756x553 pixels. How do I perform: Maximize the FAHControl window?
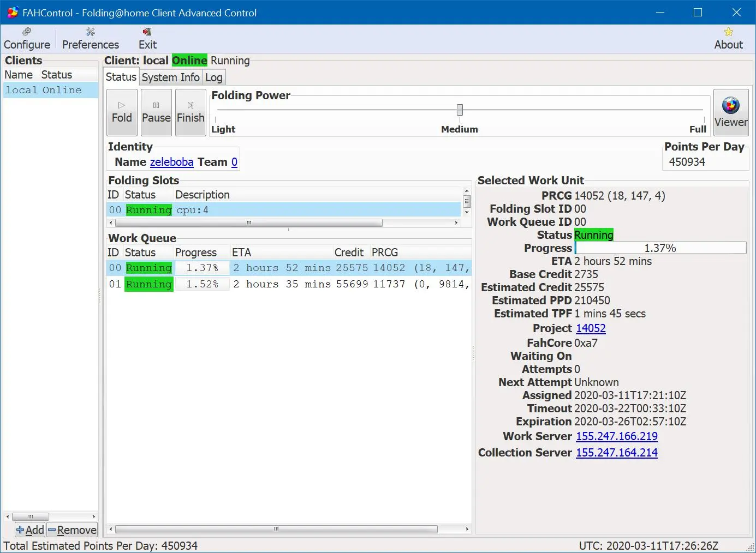pyautogui.click(x=698, y=13)
